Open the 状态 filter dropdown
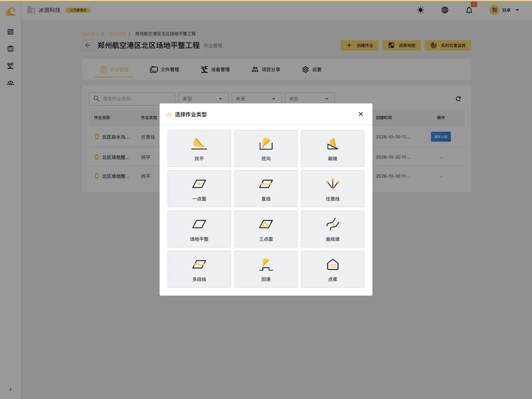The image size is (532, 399). coord(310,99)
